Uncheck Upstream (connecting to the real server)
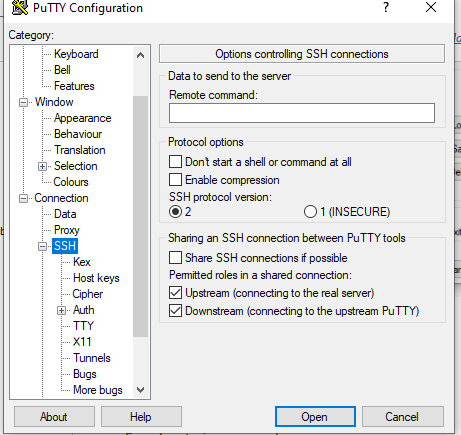The image size is (461, 435). point(175,293)
